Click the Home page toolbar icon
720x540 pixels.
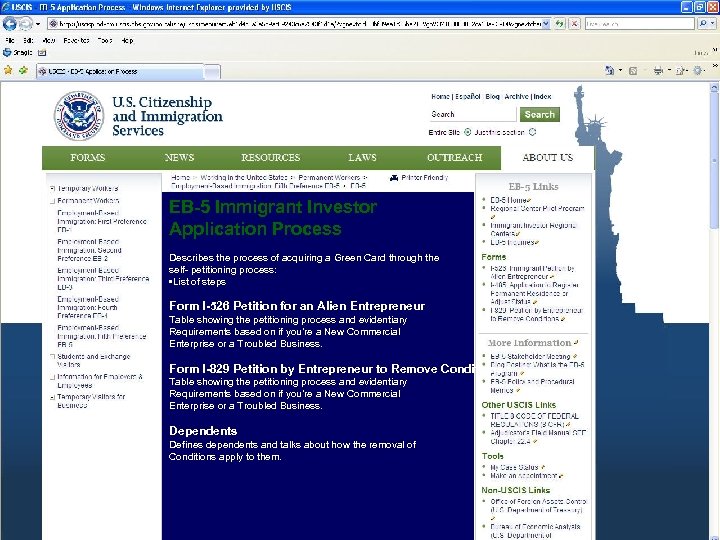[609, 71]
